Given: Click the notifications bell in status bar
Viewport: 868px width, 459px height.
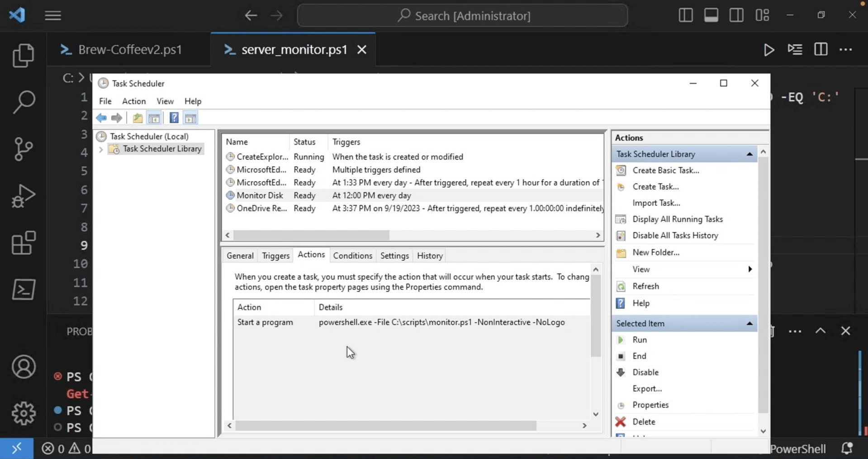Looking at the screenshot, I should [x=847, y=448].
